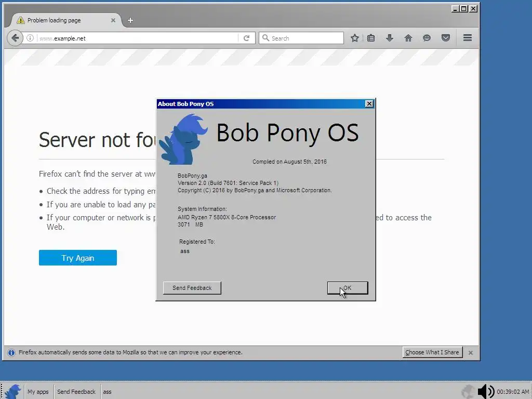Click the search magnifier icon
Screen dimensions: 532x399
[265, 38]
